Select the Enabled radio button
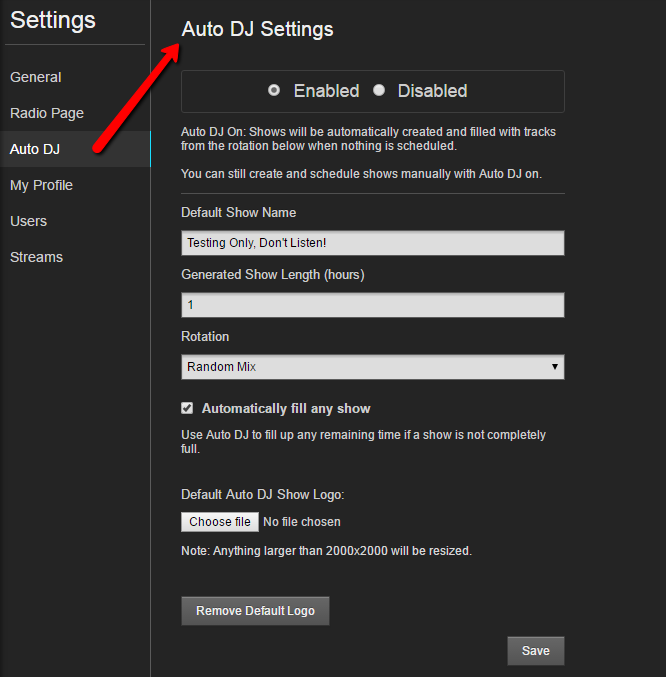 pyautogui.click(x=274, y=90)
